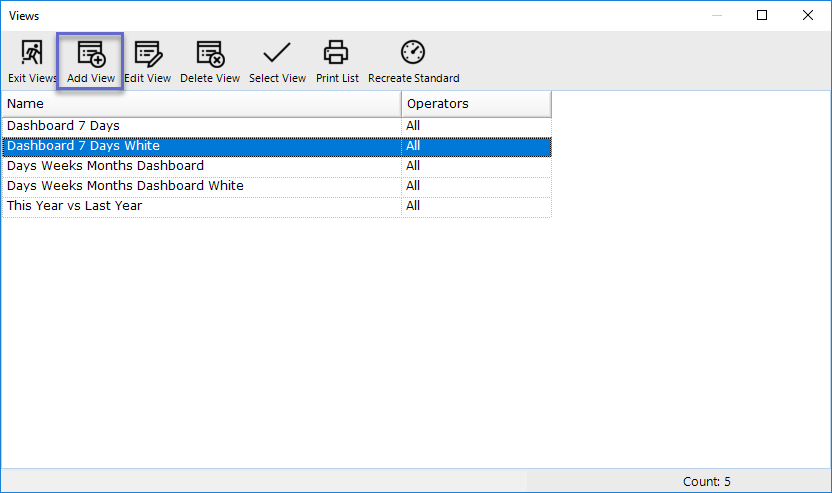This screenshot has width=832, height=493.
Task: Select the Dashboard 7 Days row
Action: pos(276,126)
